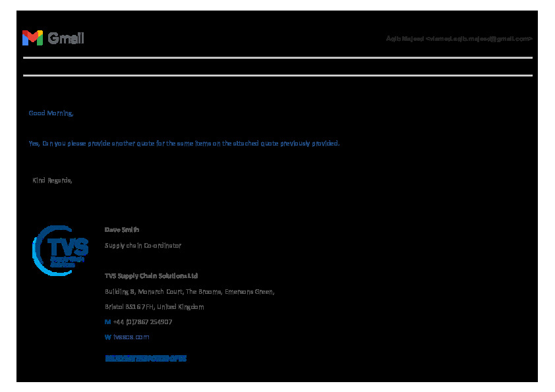This screenshot has height=392, width=555.
Task: Select the Aqib Majeed email address header
Action: point(459,39)
